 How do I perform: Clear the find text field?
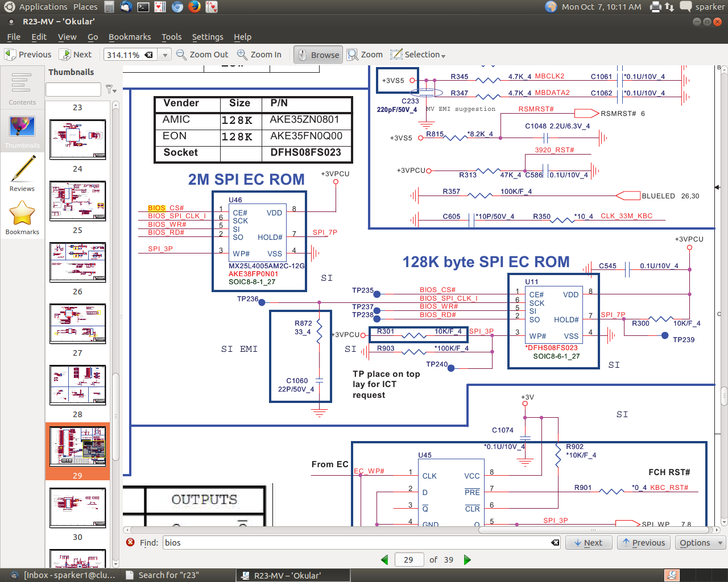555,543
